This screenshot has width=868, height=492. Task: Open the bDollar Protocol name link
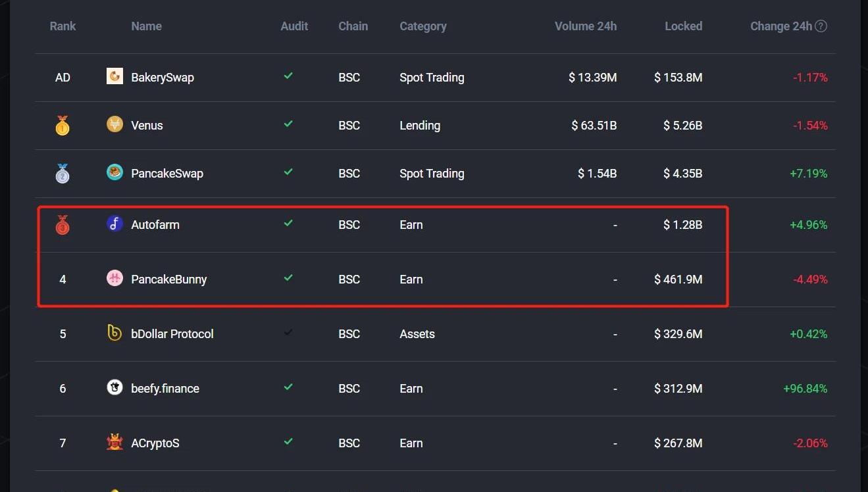click(172, 334)
